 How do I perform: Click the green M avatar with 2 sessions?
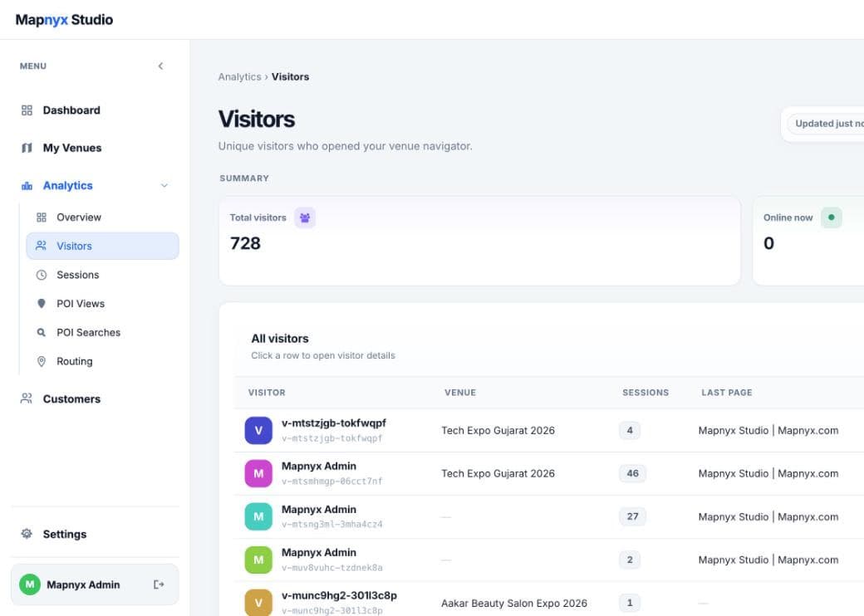coord(258,560)
